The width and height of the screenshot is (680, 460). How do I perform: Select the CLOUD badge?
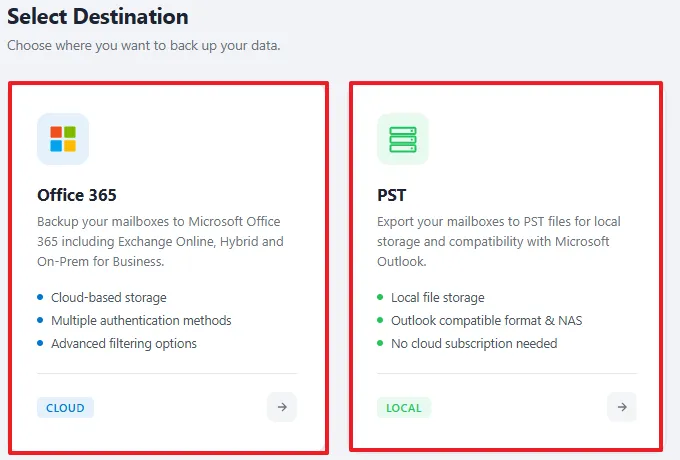click(x=65, y=408)
